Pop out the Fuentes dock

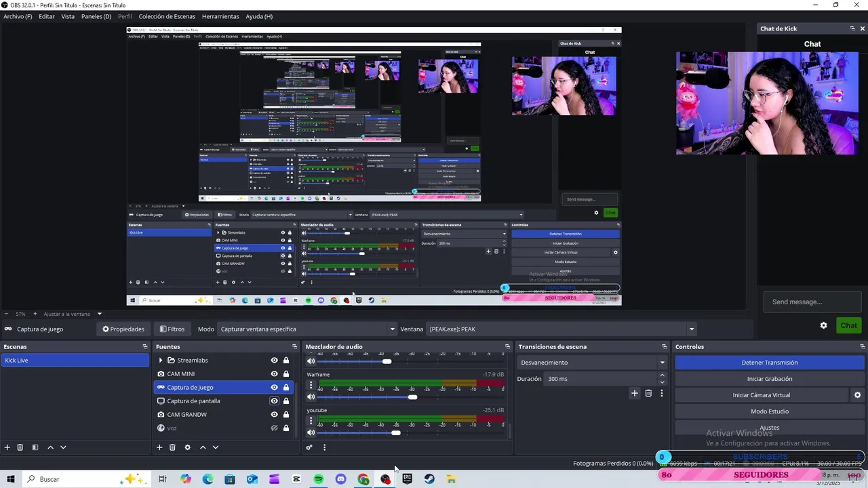(x=294, y=346)
